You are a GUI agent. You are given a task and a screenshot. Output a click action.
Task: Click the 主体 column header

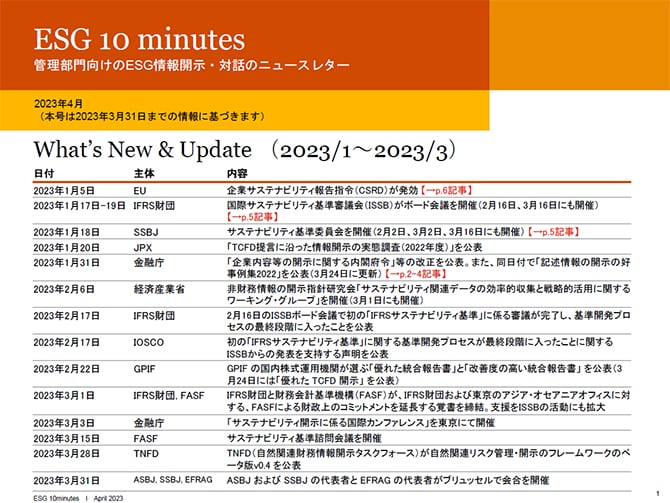pyautogui.click(x=144, y=173)
